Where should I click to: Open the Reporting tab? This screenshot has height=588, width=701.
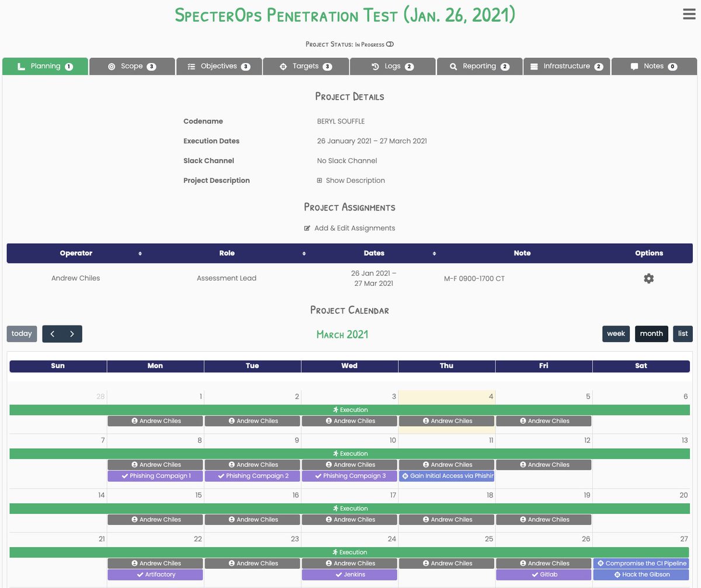480,67
